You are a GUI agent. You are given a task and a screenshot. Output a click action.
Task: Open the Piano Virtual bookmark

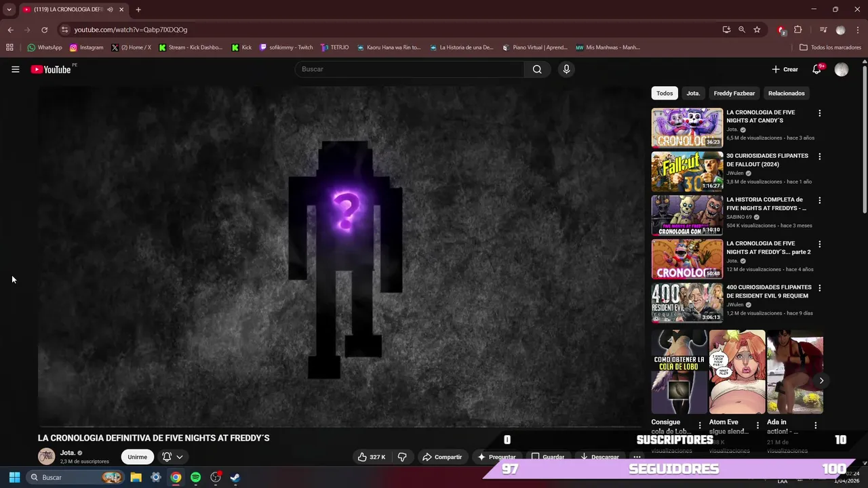535,47
